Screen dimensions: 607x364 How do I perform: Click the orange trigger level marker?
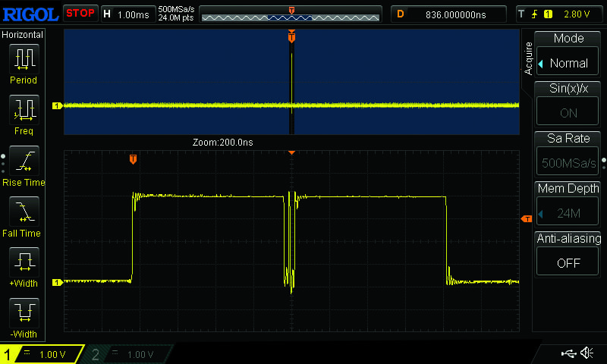(526, 219)
